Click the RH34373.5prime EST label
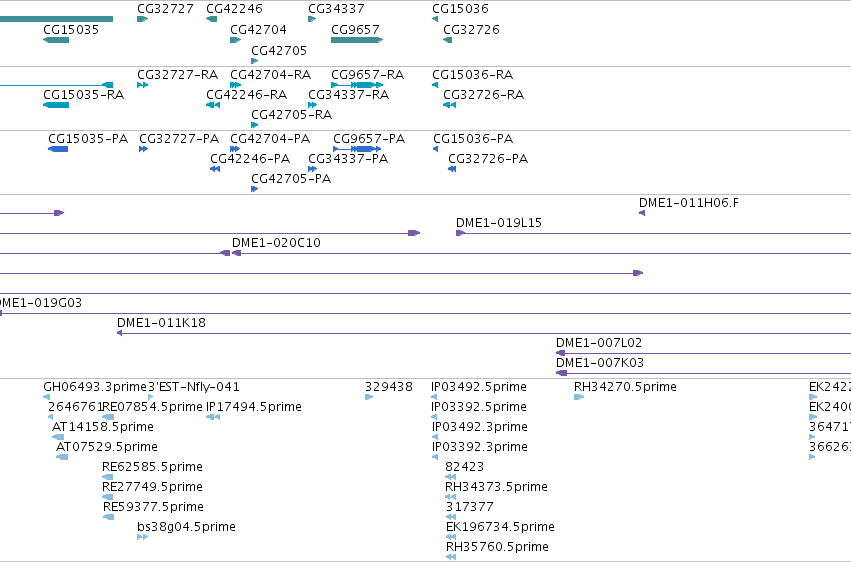The width and height of the screenshot is (851, 562). [x=496, y=487]
